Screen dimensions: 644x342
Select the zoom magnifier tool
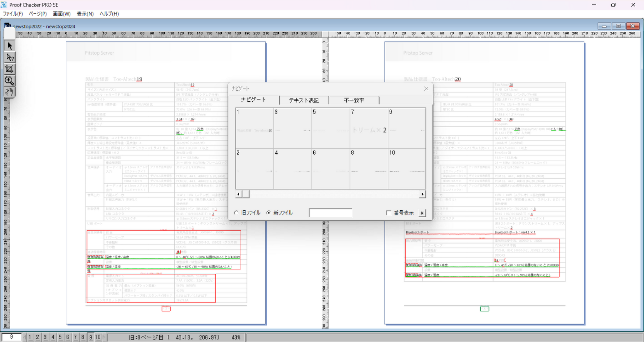pyautogui.click(x=10, y=81)
